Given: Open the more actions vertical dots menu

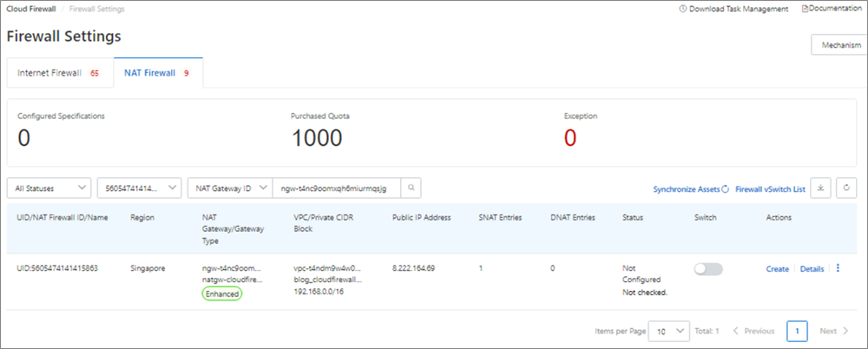Looking at the screenshot, I should (x=838, y=268).
